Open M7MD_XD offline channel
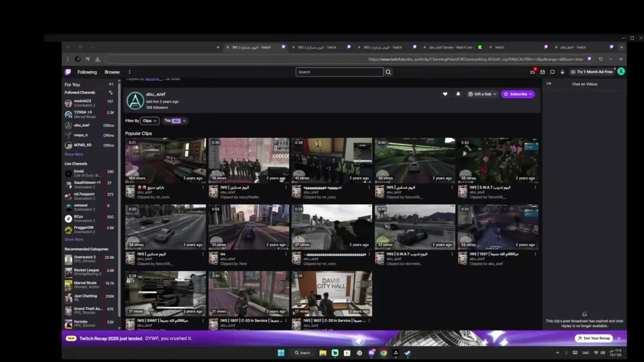Screen dimensions: 644x362 point(90,145)
